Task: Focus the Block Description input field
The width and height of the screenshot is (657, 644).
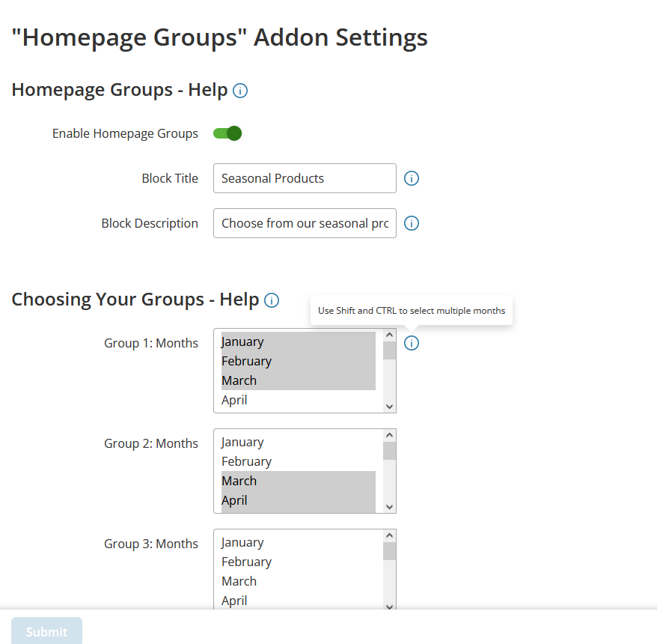Action: click(x=305, y=223)
